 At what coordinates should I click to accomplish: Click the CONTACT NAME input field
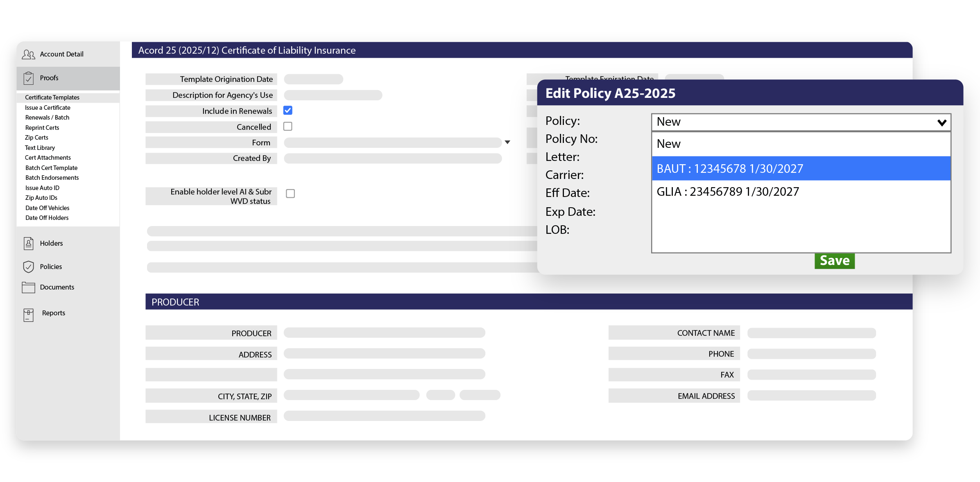(812, 333)
